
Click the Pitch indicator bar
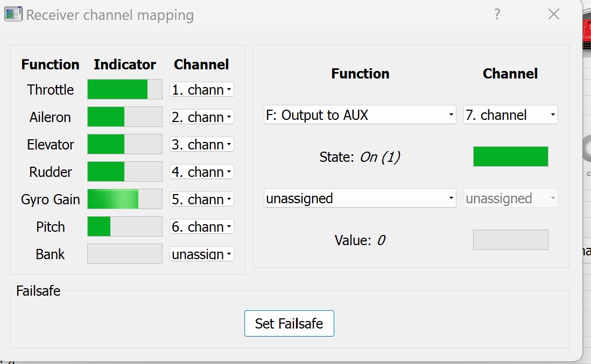pos(125,227)
